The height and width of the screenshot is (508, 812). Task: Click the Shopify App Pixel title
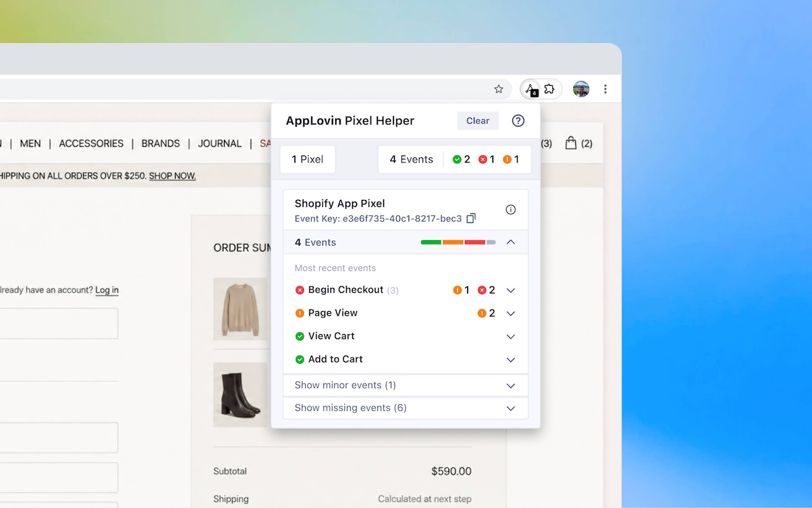(x=340, y=203)
